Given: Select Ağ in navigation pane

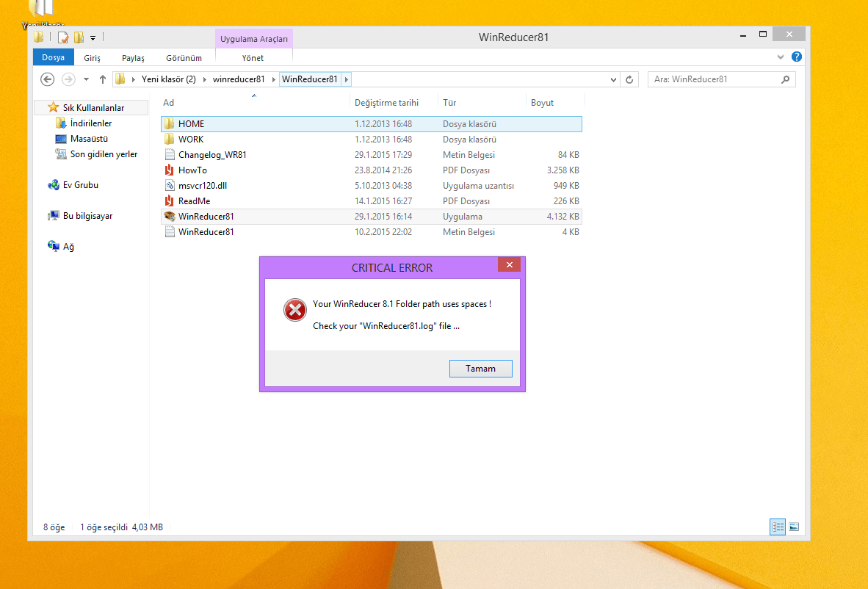Looking at the screenshot, I should 68,247.
